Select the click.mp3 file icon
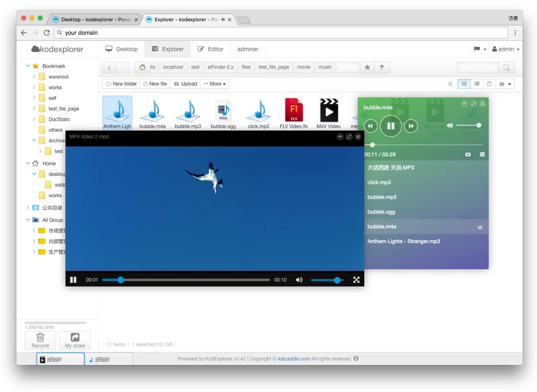Viewport: 537px width, 392px height. 259,113
